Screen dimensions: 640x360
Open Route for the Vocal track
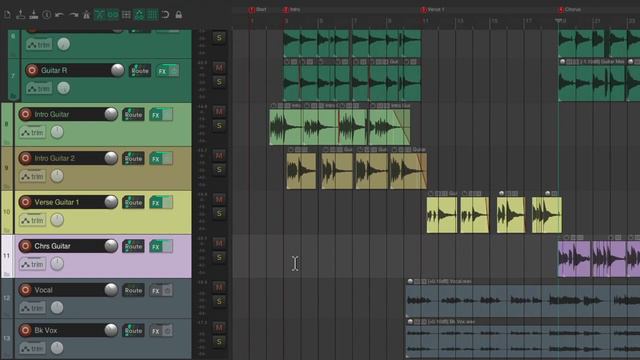click(x=133, y=290)
